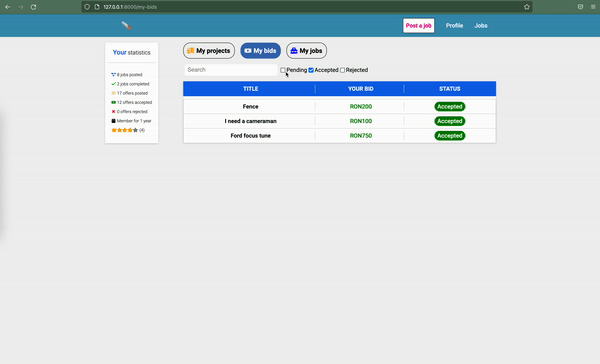
Task: Switch to the My jobs tab
Action: click(307, 51)
